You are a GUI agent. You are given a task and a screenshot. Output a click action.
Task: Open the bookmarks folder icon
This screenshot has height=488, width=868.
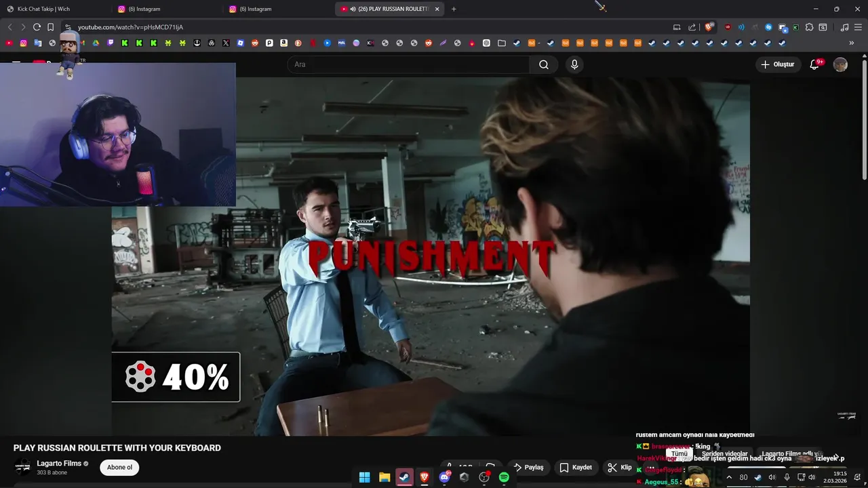coord(501,43)
